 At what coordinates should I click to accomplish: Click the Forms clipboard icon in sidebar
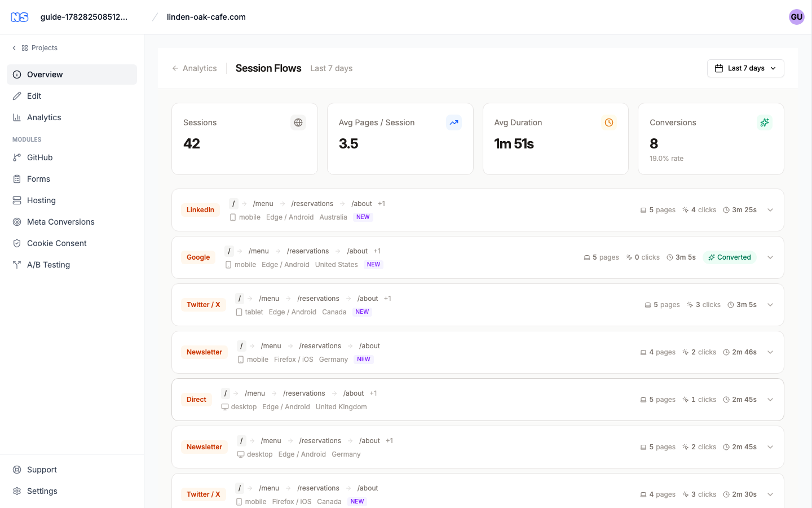(x=17, y=179)
